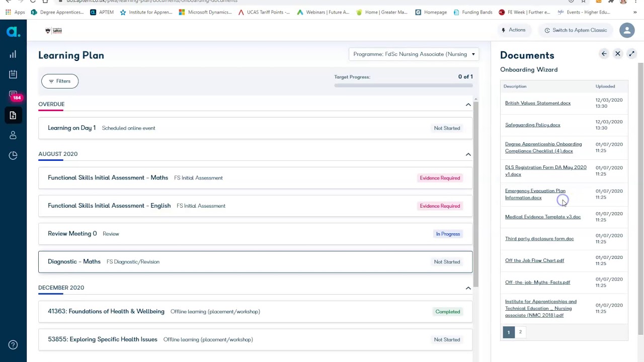644x362 pixels.
Task: Collapse the August 2020 section
Action: [468, 154]
